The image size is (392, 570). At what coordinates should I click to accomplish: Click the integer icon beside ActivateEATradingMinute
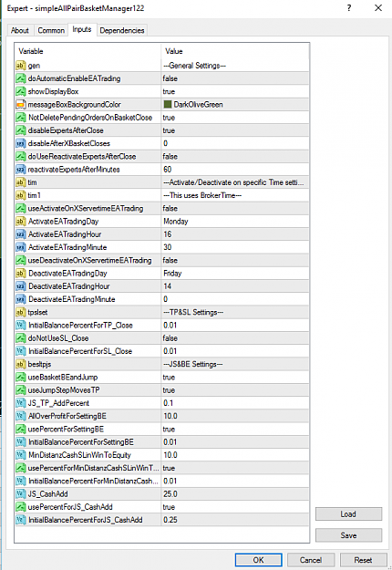(21, 247)
